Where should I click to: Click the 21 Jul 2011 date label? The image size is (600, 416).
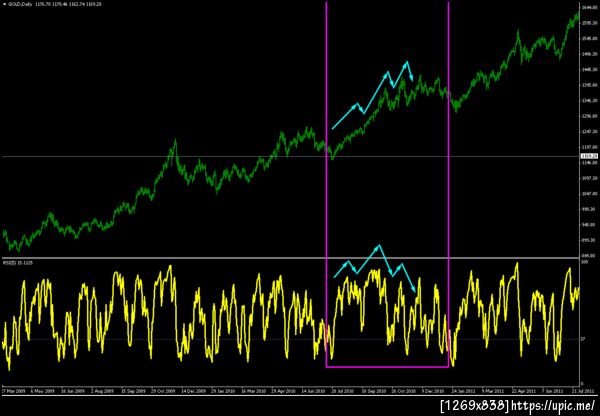(x=584, y=392)
